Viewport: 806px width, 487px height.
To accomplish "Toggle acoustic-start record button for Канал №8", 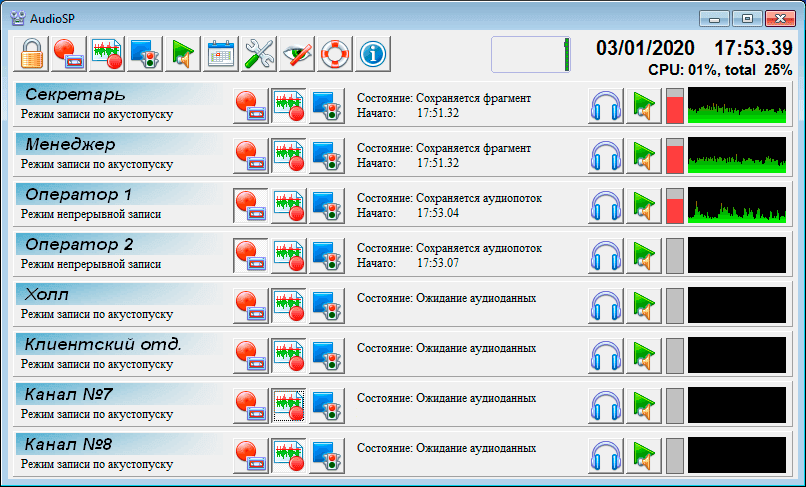I will (x=289, y=455).
